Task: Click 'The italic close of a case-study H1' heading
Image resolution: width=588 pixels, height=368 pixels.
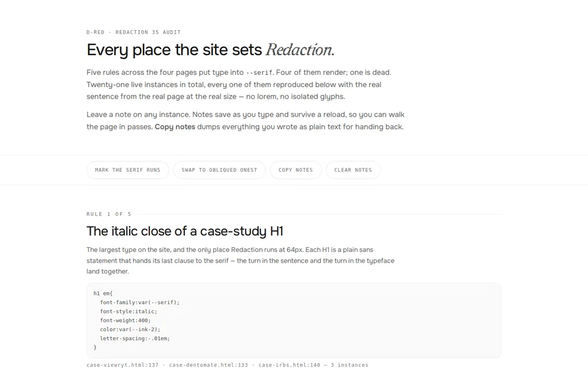Action: tap(184, 231)
